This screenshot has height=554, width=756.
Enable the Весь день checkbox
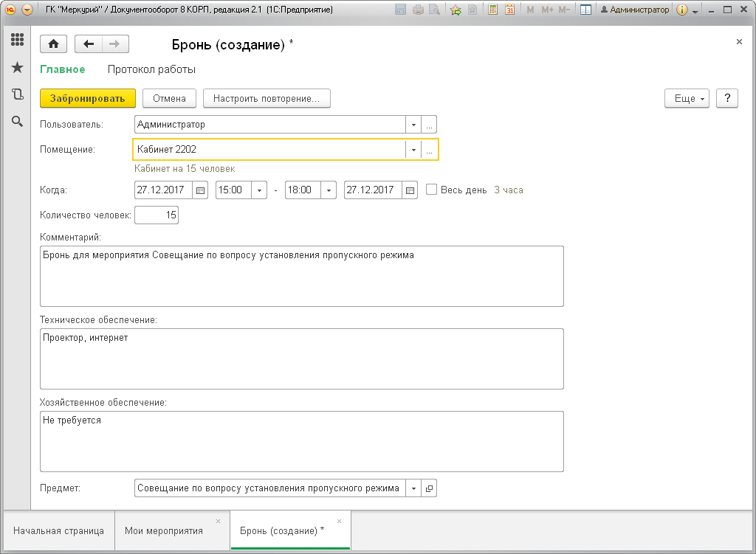pos(431,190)
